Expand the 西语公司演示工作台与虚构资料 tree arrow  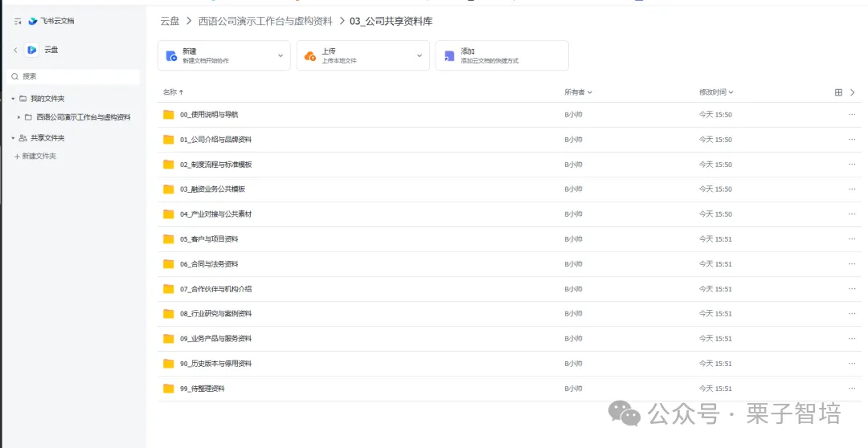pos(18,117)
